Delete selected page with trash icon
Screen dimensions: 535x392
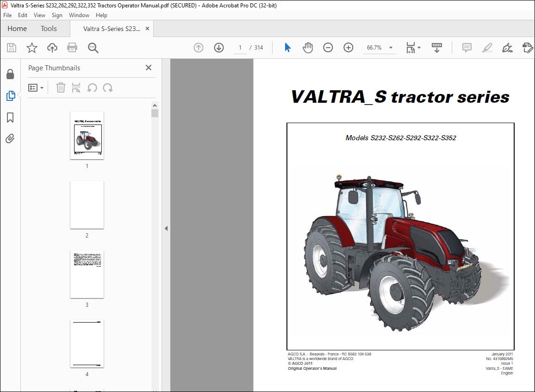click(x=61, y=87)
